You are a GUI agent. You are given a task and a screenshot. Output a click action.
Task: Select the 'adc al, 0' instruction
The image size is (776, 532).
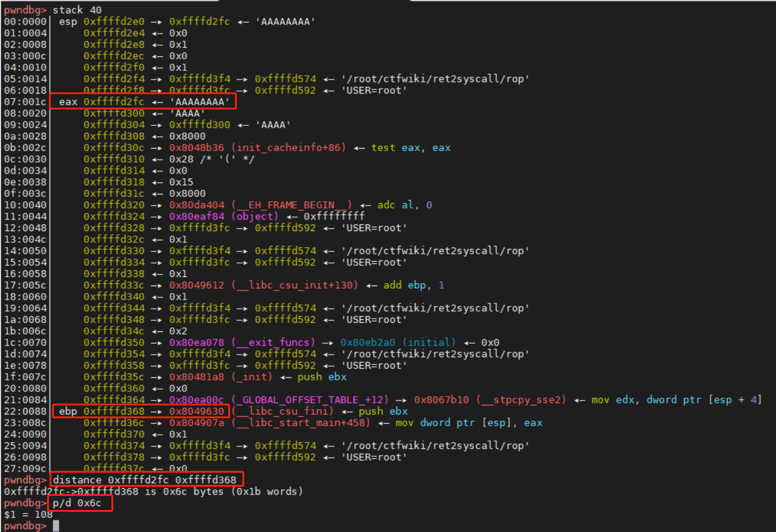tap(405, 205)
